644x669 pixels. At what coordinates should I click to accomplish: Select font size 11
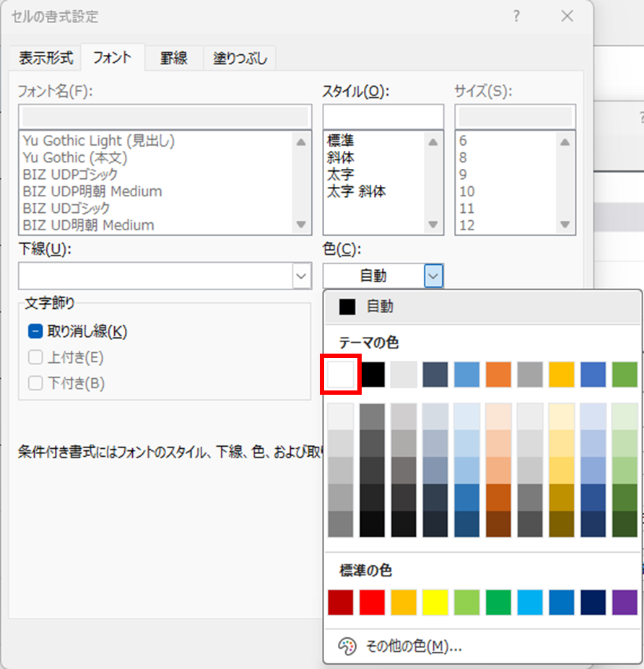467,209
